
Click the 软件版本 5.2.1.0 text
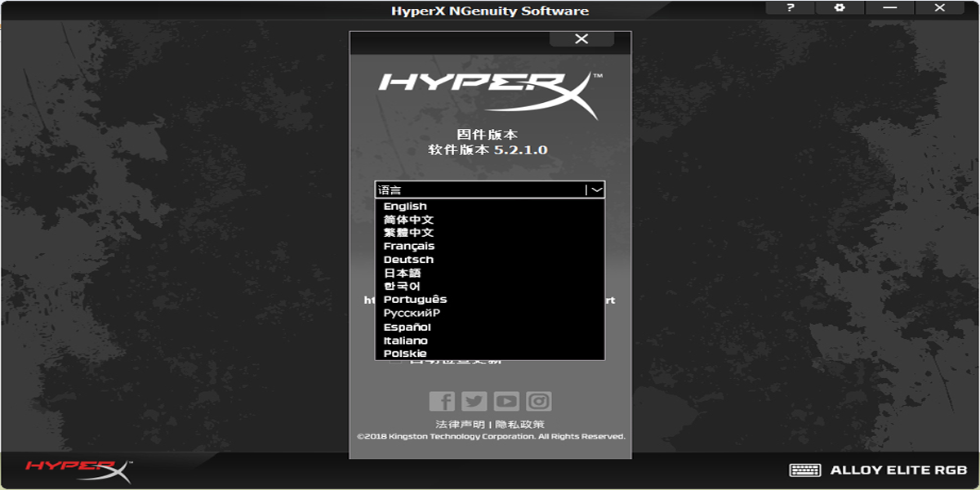coord(488,150)
